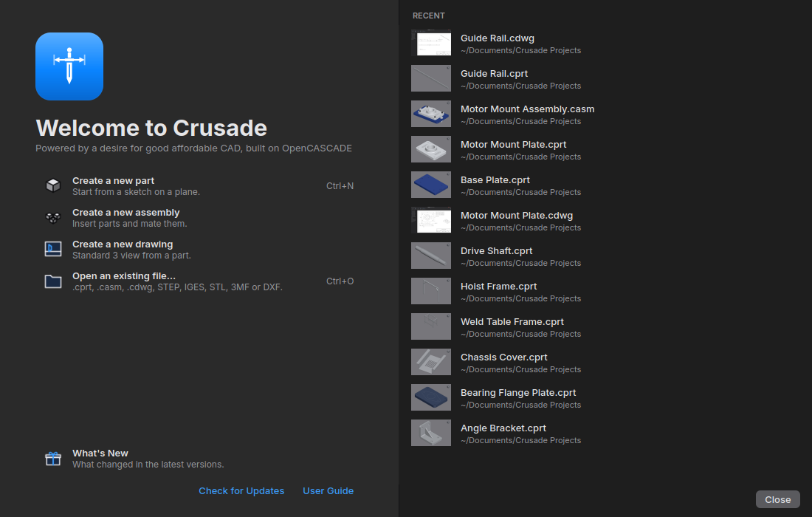
Task: Click the supported file formats description
Action: click(177, 287)
